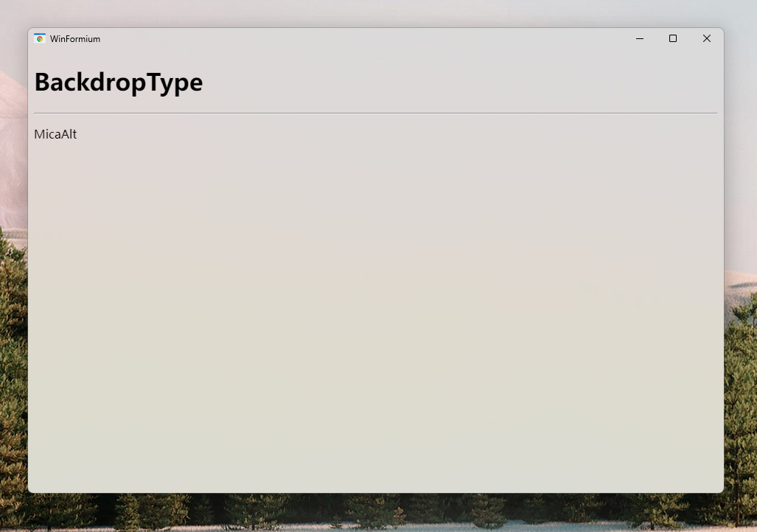Click the blank center of the window content
Viewport: 757px width, 532px height.
tap(375, 309)
